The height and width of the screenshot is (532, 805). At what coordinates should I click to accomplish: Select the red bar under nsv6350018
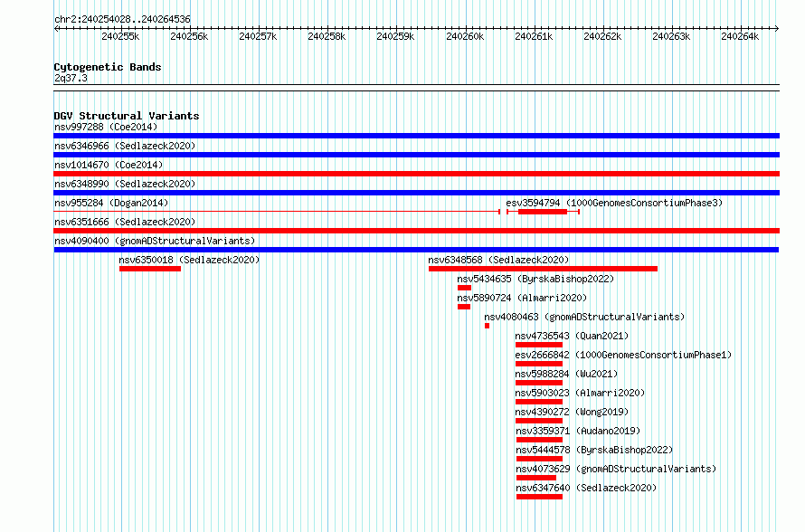[150, 269]
